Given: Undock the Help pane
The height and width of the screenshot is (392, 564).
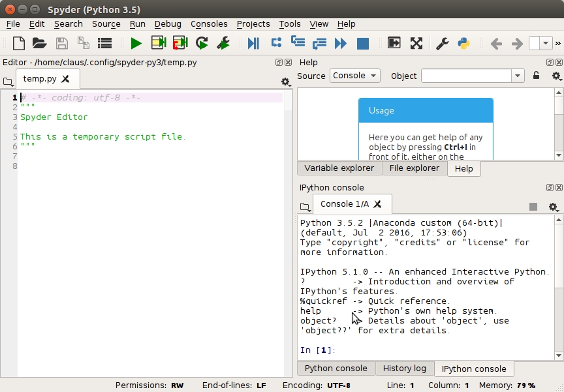Looking at the screenshot, I should coord(550,62).
